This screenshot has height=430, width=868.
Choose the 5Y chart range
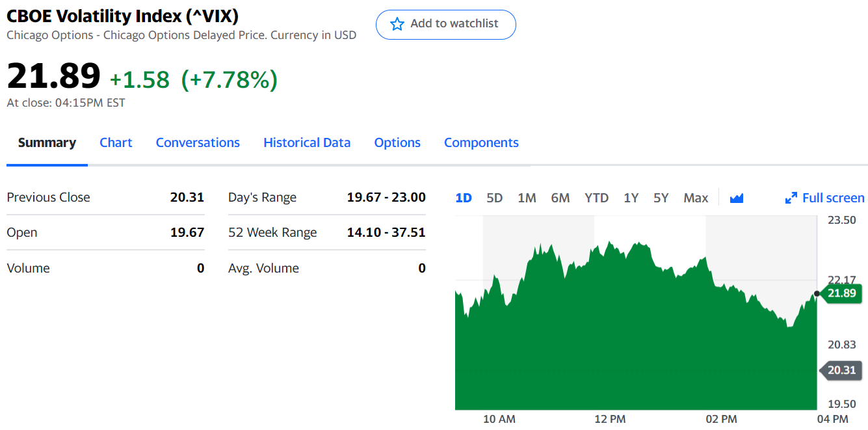[x=661, y=198]
